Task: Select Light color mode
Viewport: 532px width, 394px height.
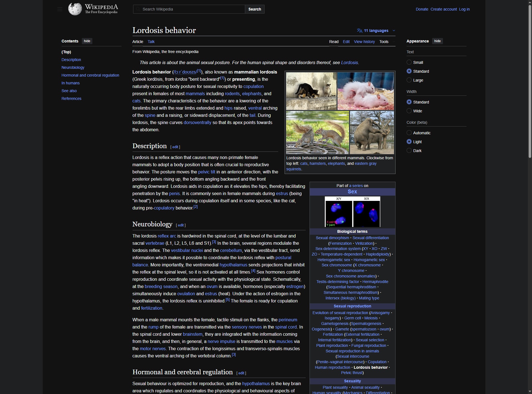Action: (x=409, y=142)
